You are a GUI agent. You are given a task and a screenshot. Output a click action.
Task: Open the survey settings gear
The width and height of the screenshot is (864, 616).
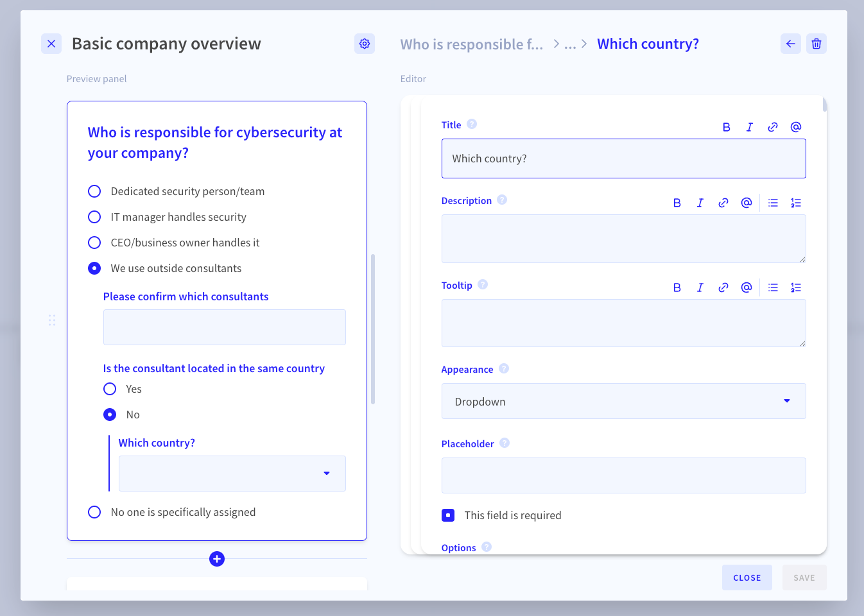(364, 43)
